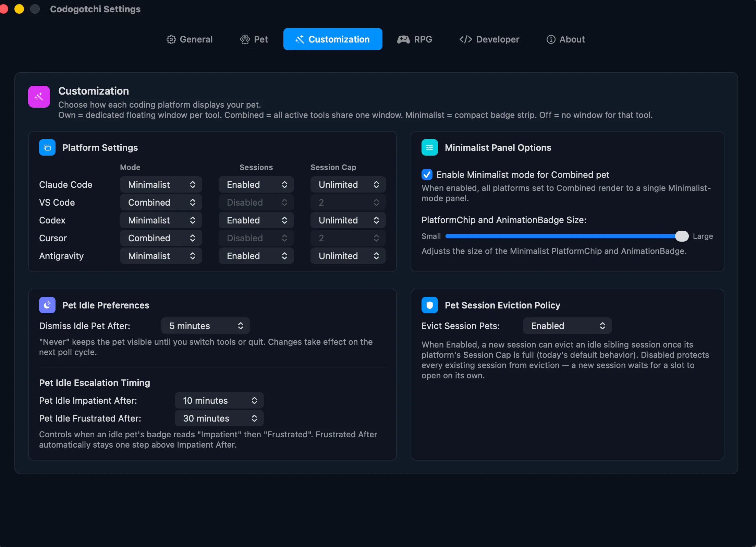Click the Pet Session Eviction Policy heading

[x=502, y=305]
